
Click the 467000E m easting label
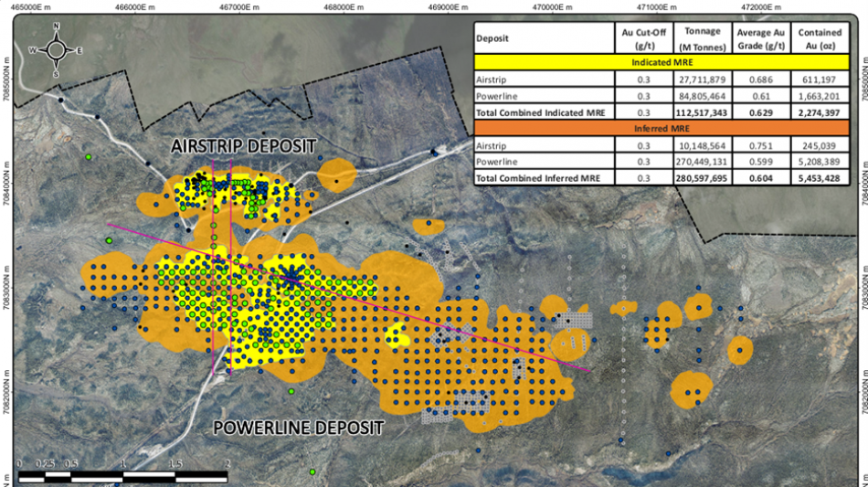tap(239, 7)
